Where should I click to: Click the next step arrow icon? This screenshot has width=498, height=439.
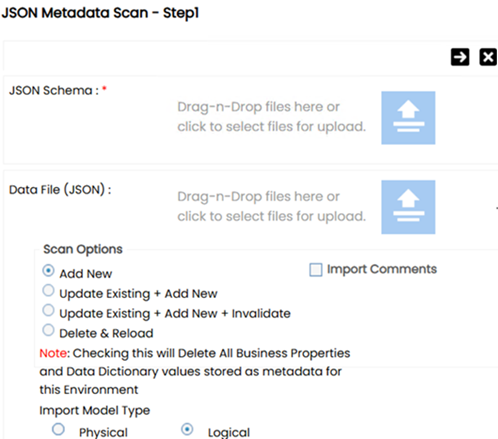[460, 57]
